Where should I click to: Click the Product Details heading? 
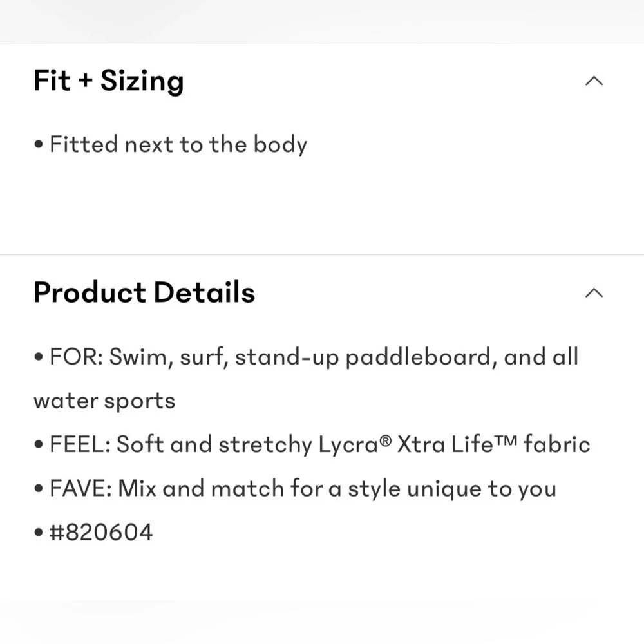click(144, 292)
